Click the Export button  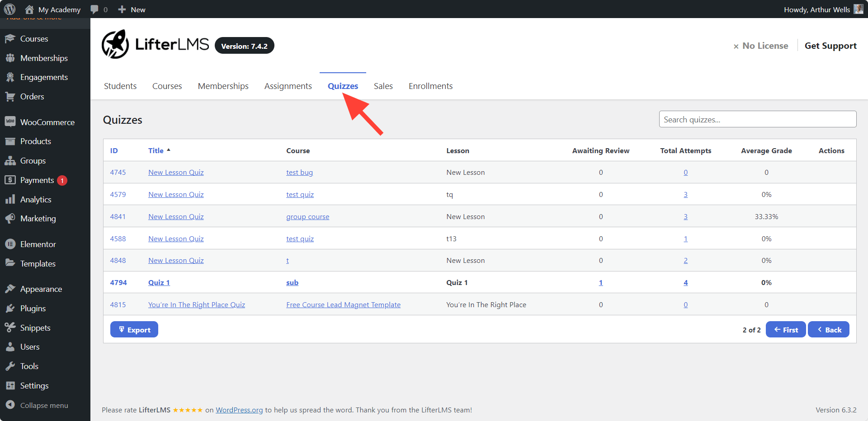pos(134,330)
